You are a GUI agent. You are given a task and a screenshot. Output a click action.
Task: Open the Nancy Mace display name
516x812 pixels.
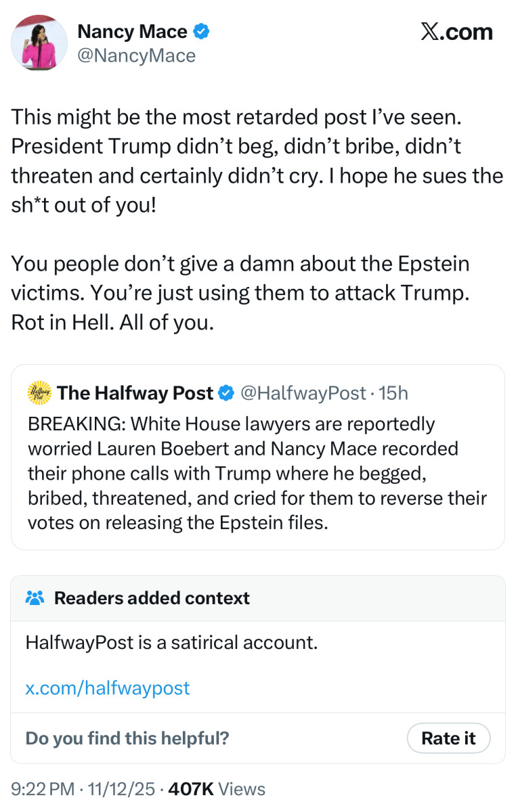pyautogui.click(x=133, y=31)
